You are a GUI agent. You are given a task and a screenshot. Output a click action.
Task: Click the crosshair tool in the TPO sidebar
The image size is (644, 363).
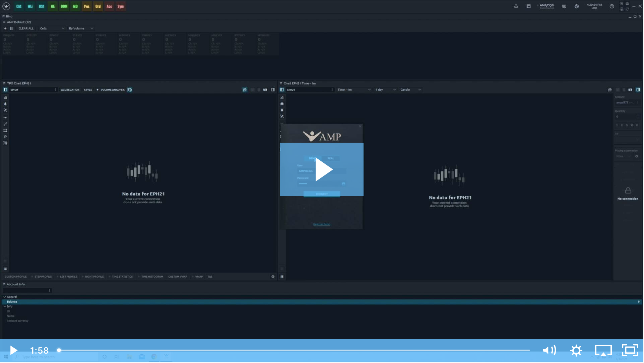(x=5, y=118)
